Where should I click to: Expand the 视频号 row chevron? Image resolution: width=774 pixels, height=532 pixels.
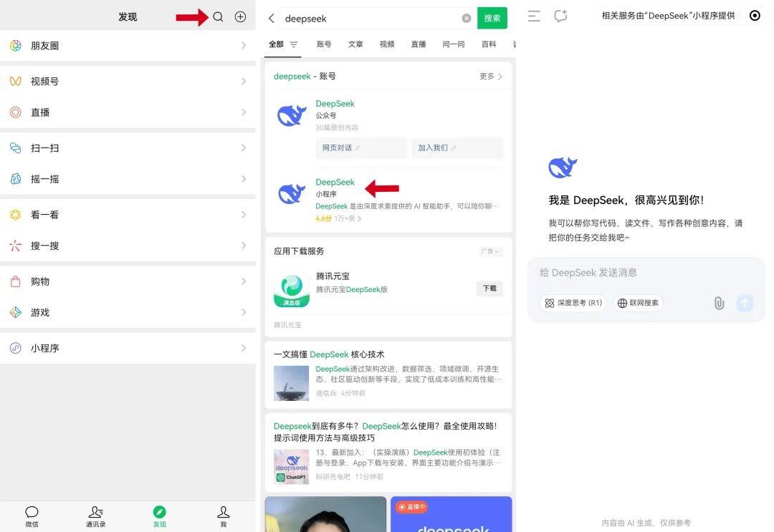(244, 82)
